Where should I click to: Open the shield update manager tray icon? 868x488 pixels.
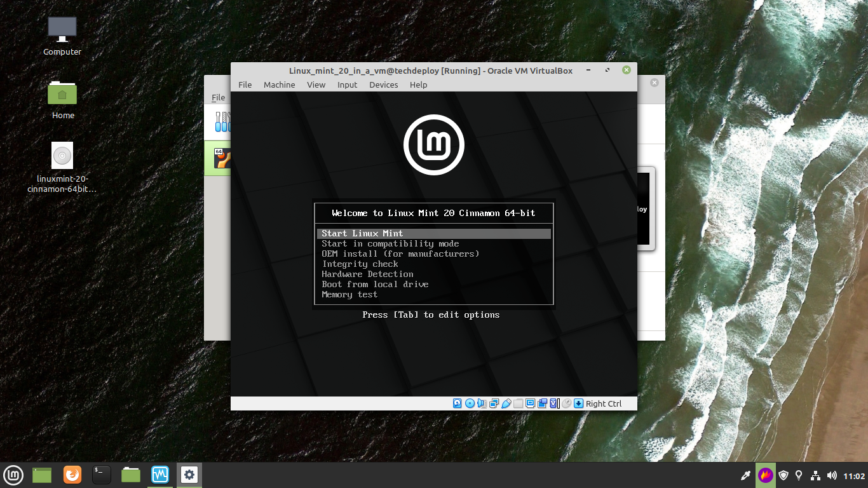click(x=783, y=475)
